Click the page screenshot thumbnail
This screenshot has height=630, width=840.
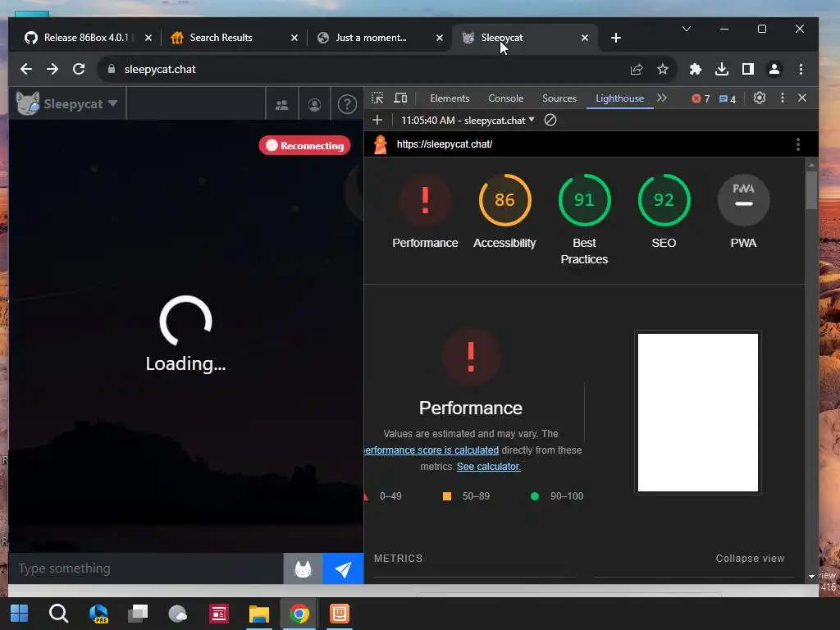click(x=698, y=413)
